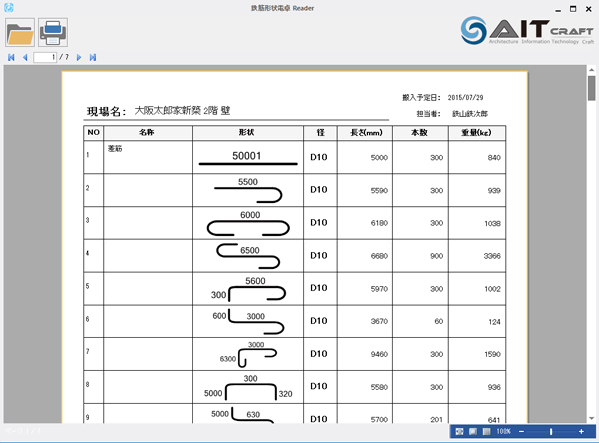Advance to the next page

pyautogui.click(x=79, y=57)
